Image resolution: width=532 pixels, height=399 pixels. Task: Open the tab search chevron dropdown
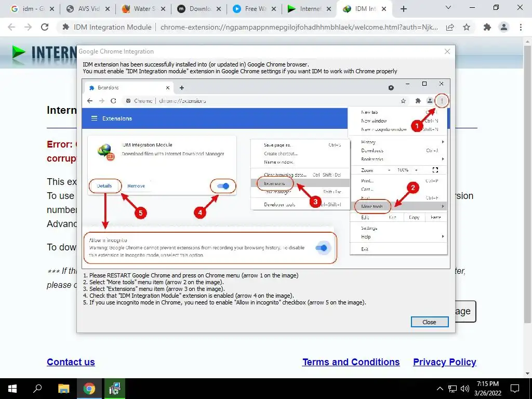click(x=448, y=7)
